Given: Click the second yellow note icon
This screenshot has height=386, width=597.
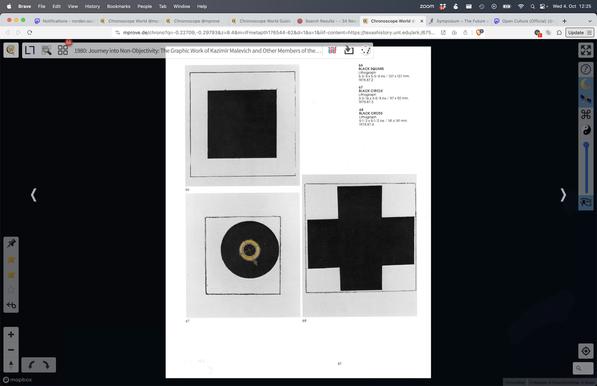Looking at the screenshot, I should (11, 275).
